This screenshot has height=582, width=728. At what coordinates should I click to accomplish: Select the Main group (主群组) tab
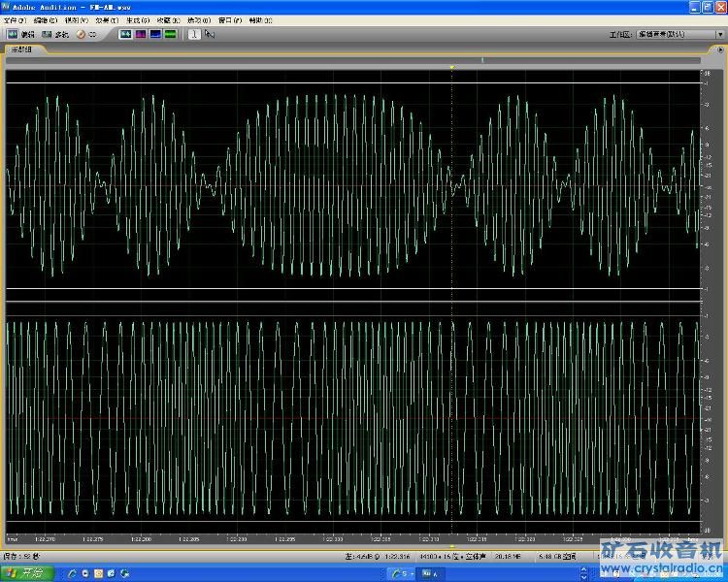point(22,49)
